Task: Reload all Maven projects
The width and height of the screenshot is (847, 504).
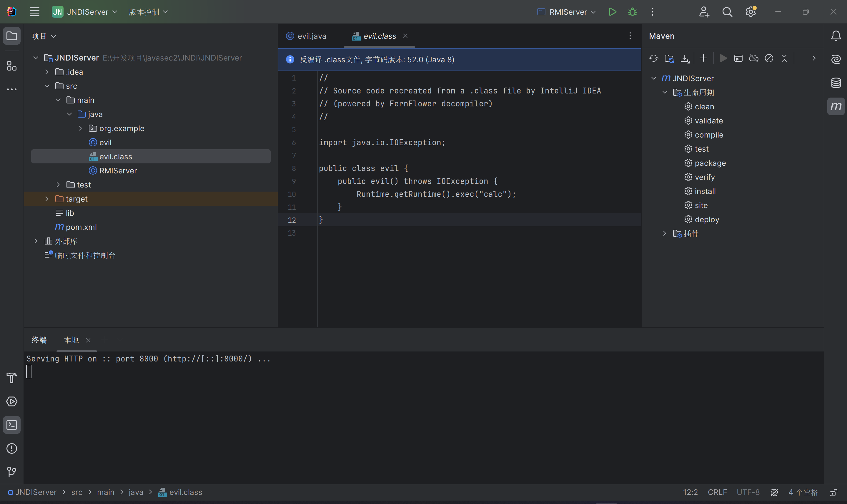Action: [653, 58]
